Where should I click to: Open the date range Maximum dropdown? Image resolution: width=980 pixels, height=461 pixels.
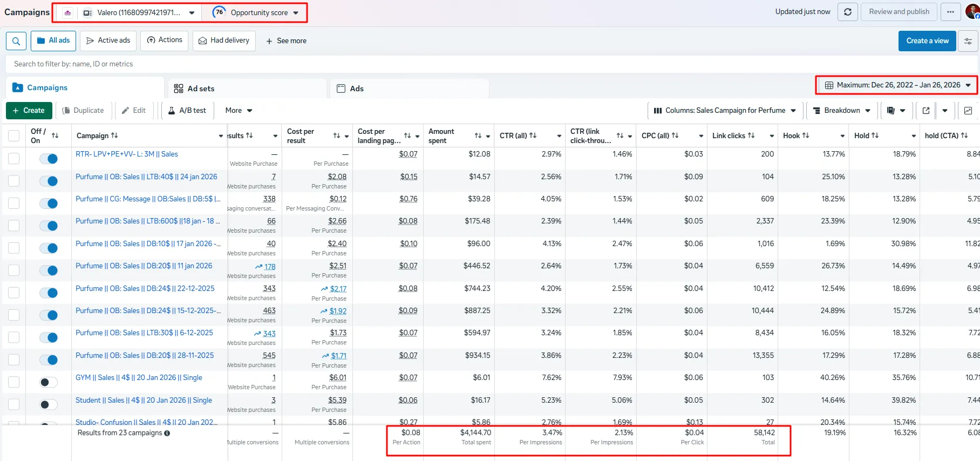[898, 85]
